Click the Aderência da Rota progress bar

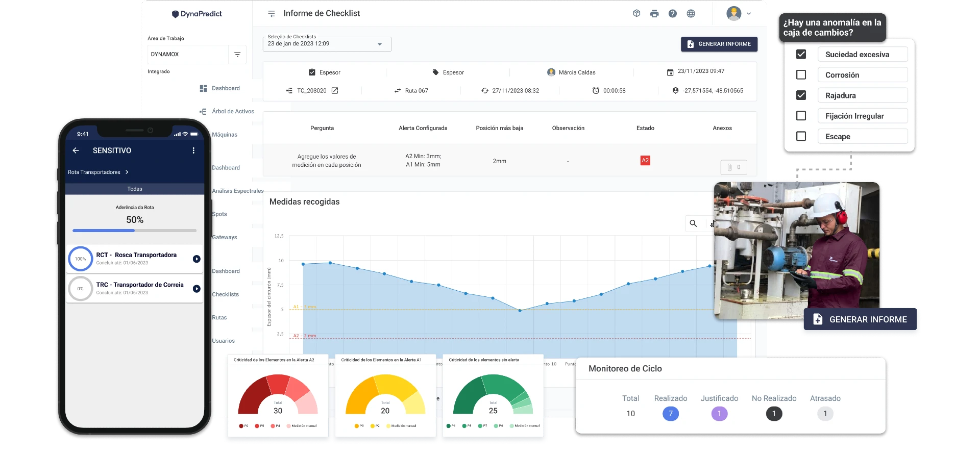coord(135,231)
